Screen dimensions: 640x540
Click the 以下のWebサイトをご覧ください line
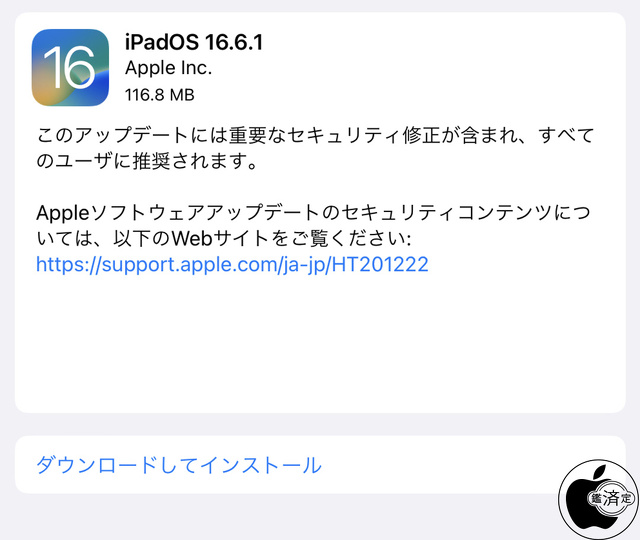click(262, 238)
